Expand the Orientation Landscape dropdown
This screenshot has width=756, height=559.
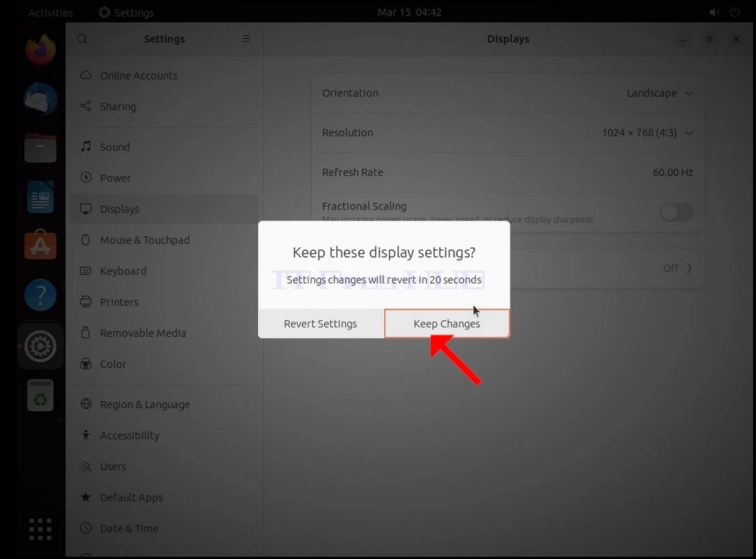[660, 93]
